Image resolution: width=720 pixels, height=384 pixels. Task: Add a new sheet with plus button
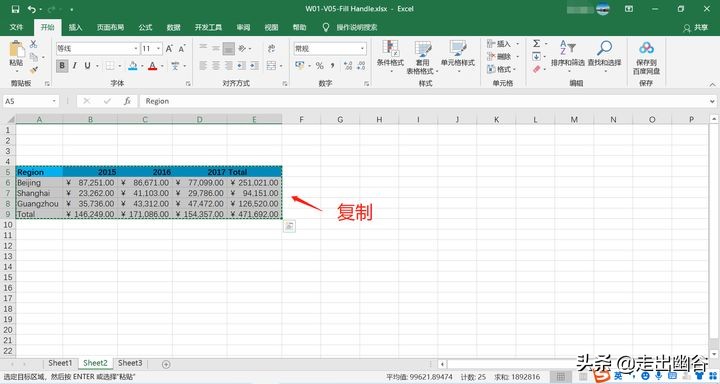(166, 364)
